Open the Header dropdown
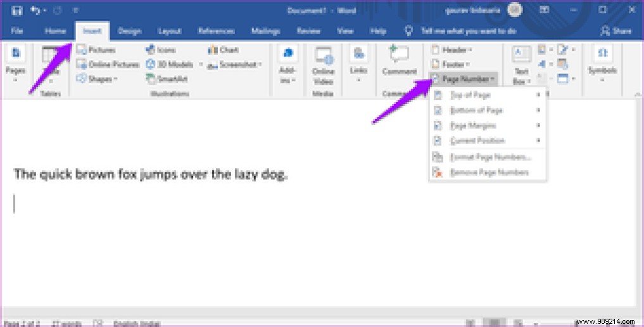 (x=451, y=49)
